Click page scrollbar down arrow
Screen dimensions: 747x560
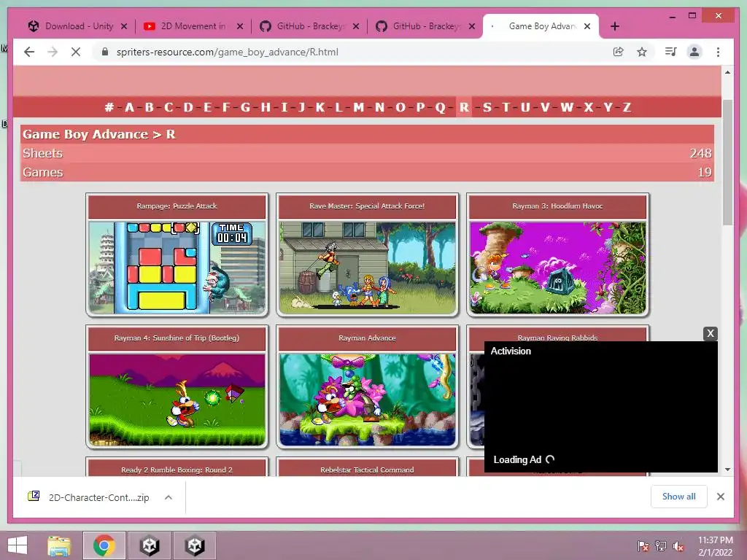[727, 470]
